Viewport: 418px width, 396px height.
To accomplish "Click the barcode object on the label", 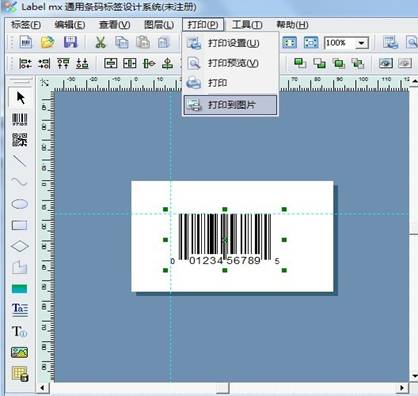I will point(225,240).
